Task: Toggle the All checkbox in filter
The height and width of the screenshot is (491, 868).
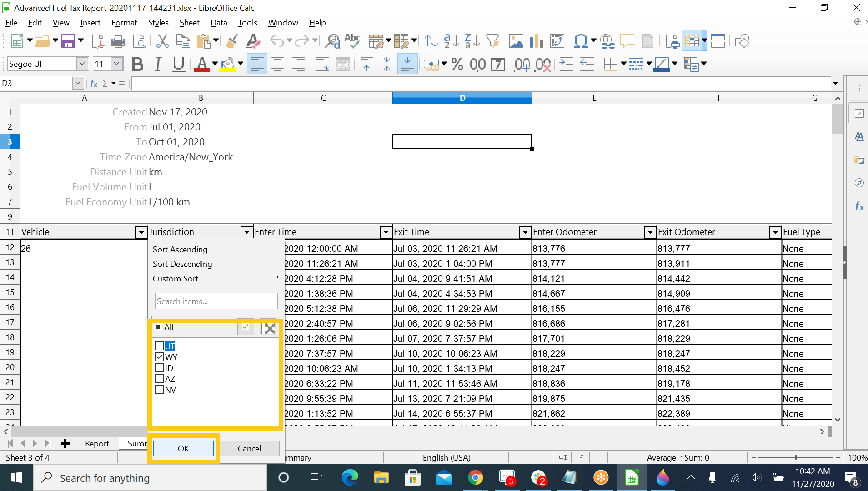Action: click(158, 327)
